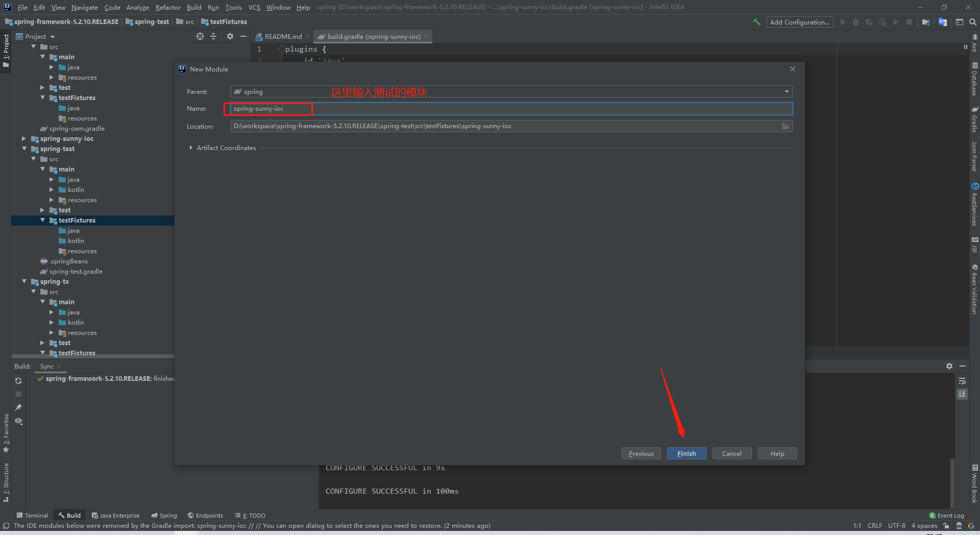Open the TODO tool window
The height and width of the screenshot is (535, 980).
pos(250,515)
